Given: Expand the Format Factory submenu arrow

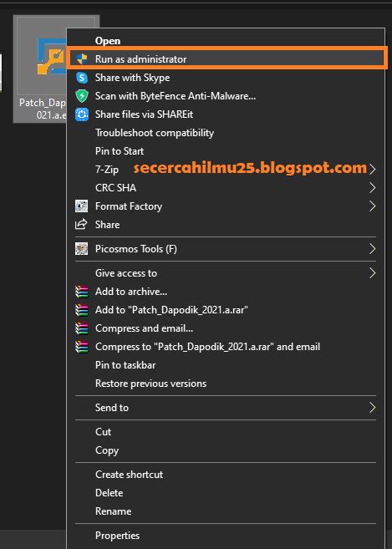Looking at the screenshot, I should pyautogui.click(x=373, y=206).
